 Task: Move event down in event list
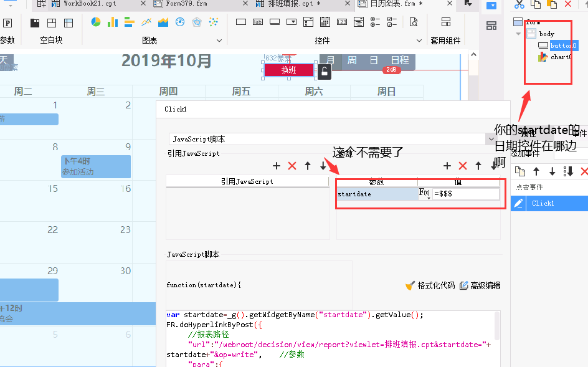click(x=552, y=171)
